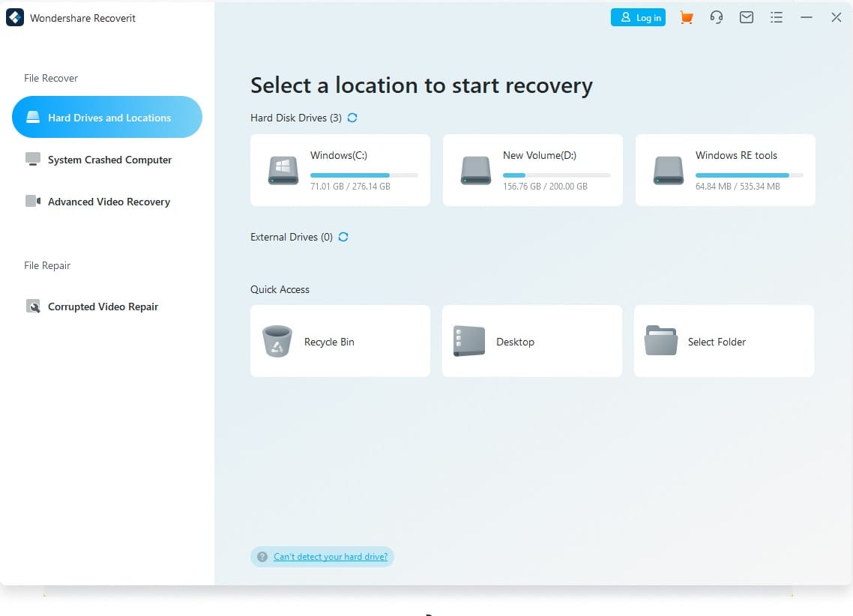Click the "156.76 GB / 200.00 GB" size text
Image resolution: width=853 pixels, height=616 pixels.
pos(545,186)
